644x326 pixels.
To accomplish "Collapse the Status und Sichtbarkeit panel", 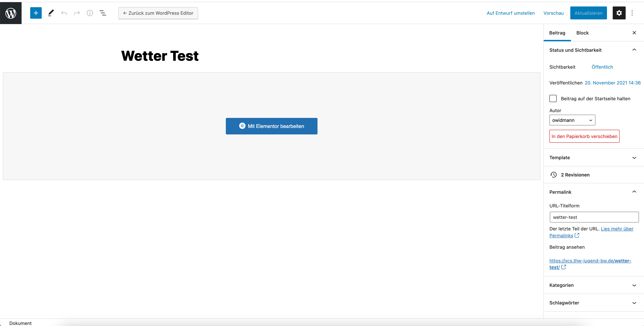I will [593, 50].
